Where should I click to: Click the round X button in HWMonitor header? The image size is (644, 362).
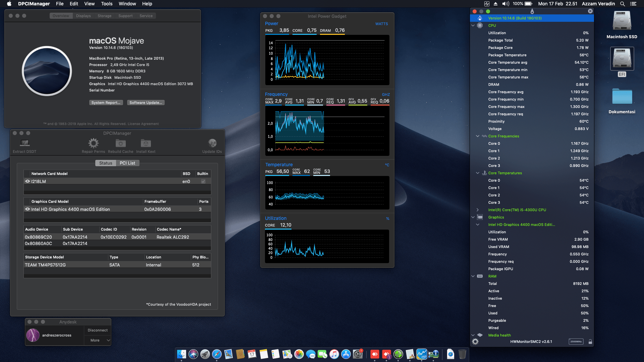(x=590, y=11)
